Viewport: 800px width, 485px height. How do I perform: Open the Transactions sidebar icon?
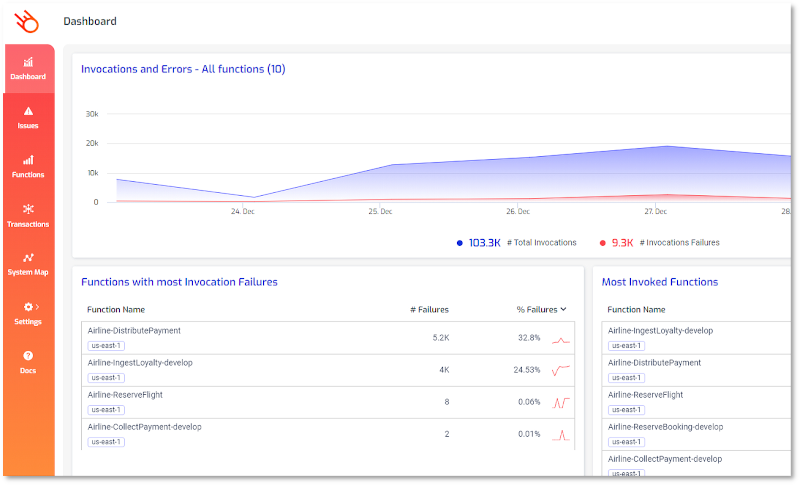[x=28, y=209]
